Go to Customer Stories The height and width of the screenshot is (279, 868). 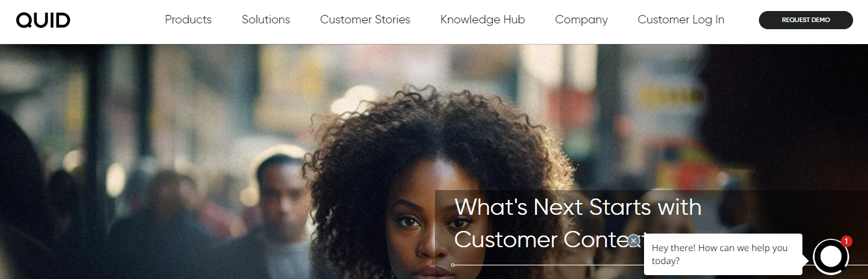click(x=365, y=19)
